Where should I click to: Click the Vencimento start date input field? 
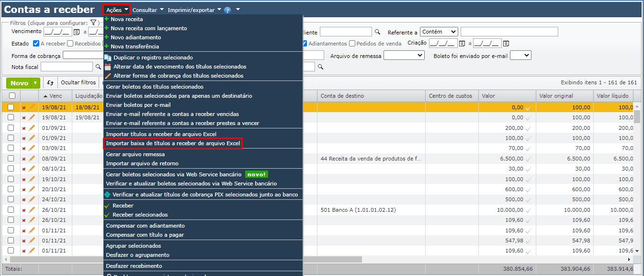(x=57, y=32)
